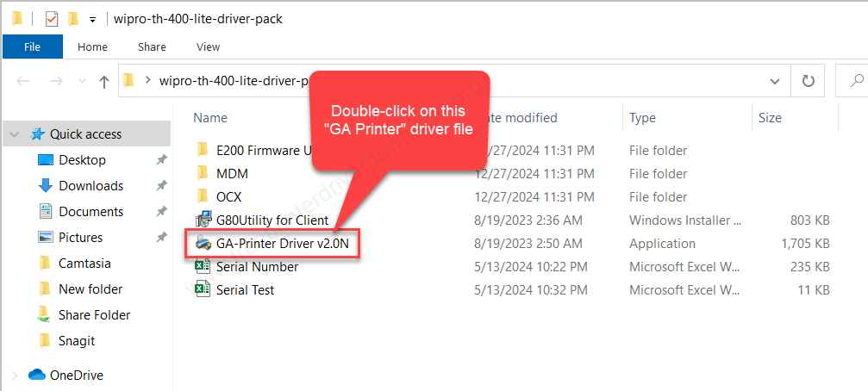
Task: Open Downloads in Quick access
Action: click(91, 186)
